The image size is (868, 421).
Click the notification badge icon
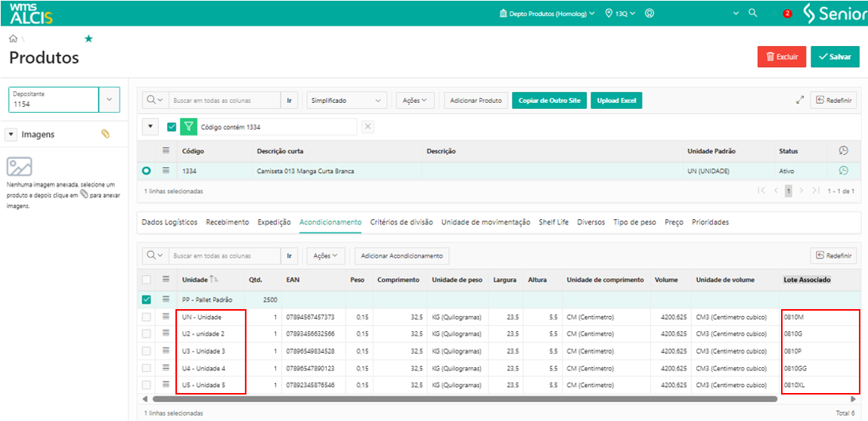point(787,14)
